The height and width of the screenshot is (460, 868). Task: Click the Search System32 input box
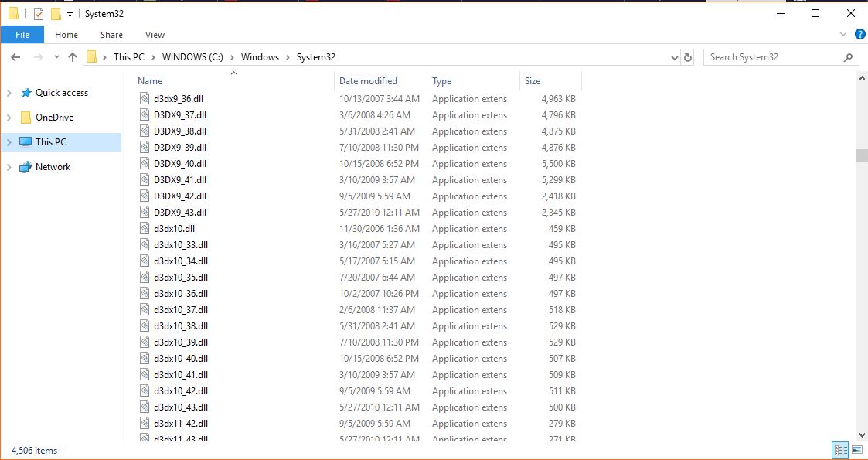[x=781, y=57]
